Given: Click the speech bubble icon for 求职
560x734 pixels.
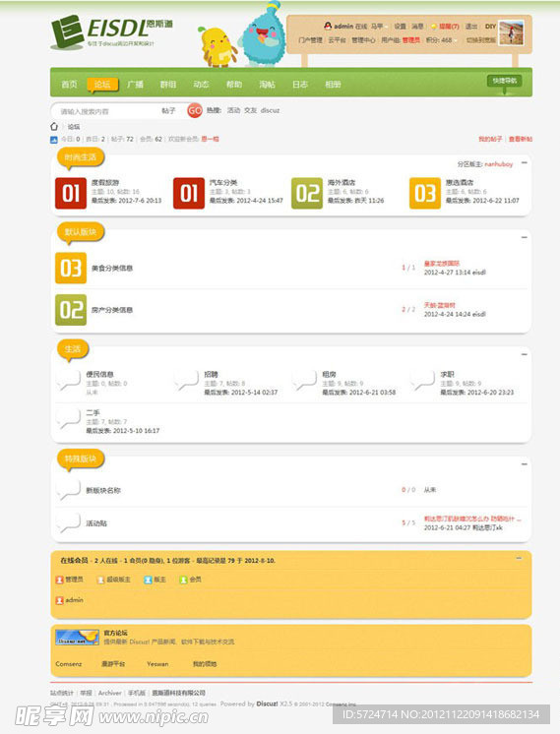Looking at the screenshot, I should 422,380.
